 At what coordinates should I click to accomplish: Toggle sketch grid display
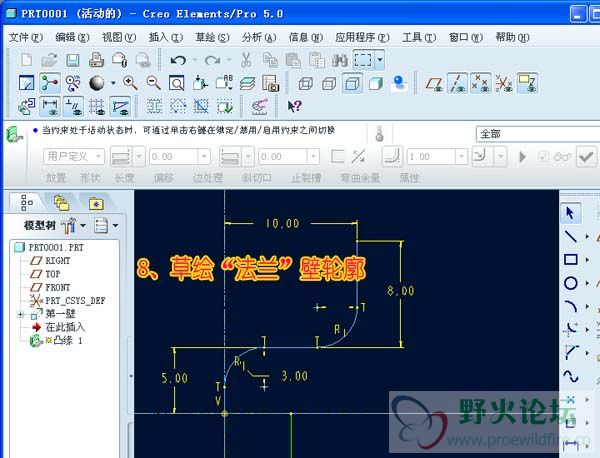click(96, 106)
